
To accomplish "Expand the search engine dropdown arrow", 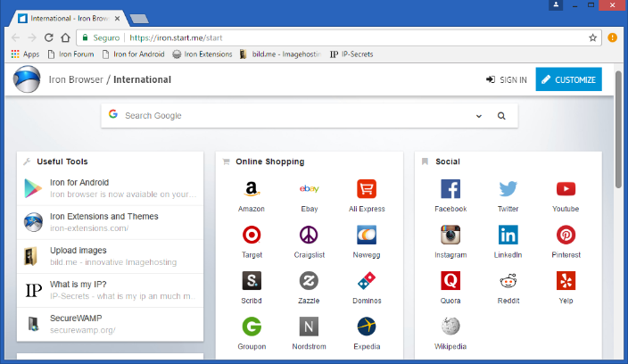I will [479, 116].
